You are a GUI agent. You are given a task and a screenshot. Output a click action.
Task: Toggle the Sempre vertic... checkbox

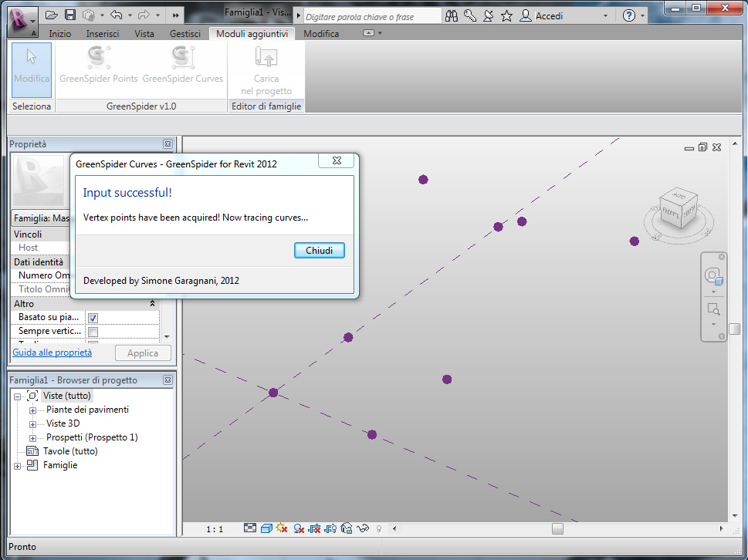pos(93,332)
